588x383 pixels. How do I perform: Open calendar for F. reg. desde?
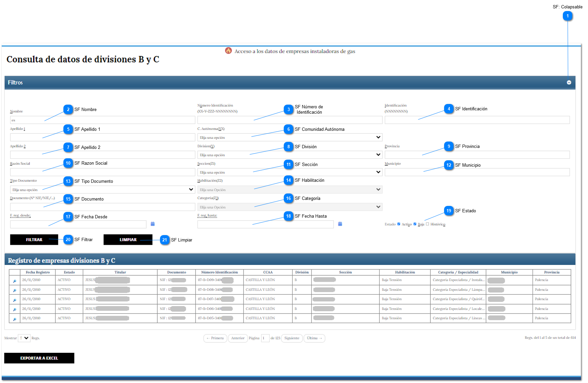pyautogui.click(x=153, y=224)
